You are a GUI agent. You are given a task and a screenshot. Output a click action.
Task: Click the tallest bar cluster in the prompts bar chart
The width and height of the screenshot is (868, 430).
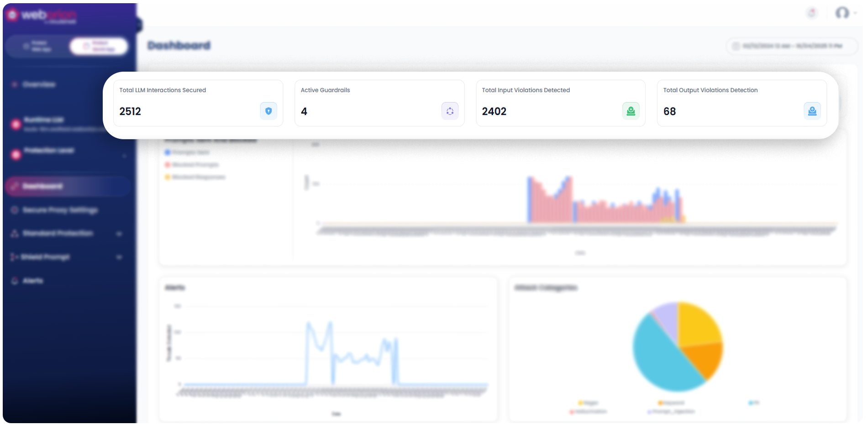coord(550,199)
